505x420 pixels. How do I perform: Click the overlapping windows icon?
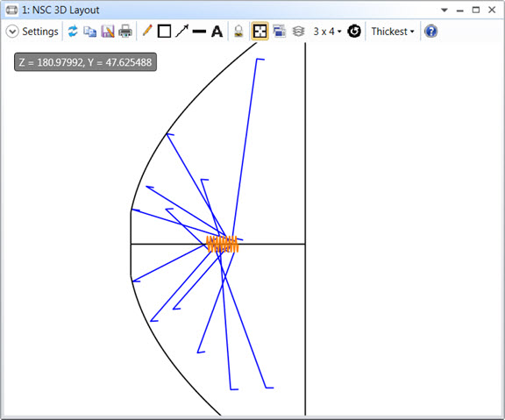(x=279, y=32)
